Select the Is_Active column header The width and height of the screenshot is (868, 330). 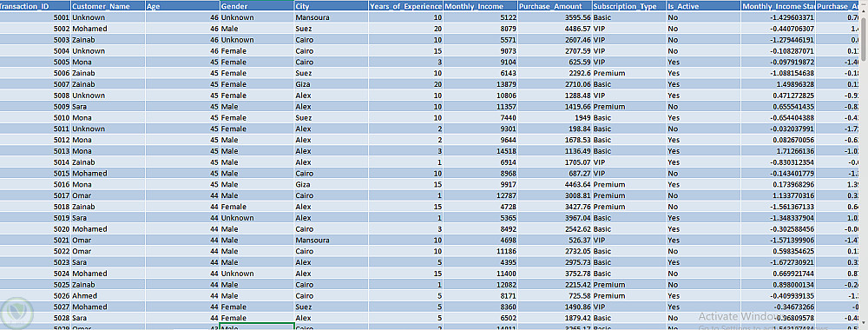pos(704,6)
